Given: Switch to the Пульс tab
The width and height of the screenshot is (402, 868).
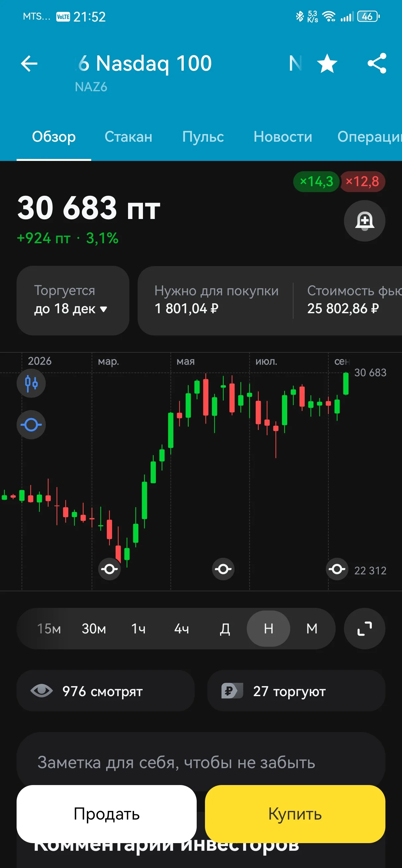Looking at the screenshot, I should click(x=203, y=136).
